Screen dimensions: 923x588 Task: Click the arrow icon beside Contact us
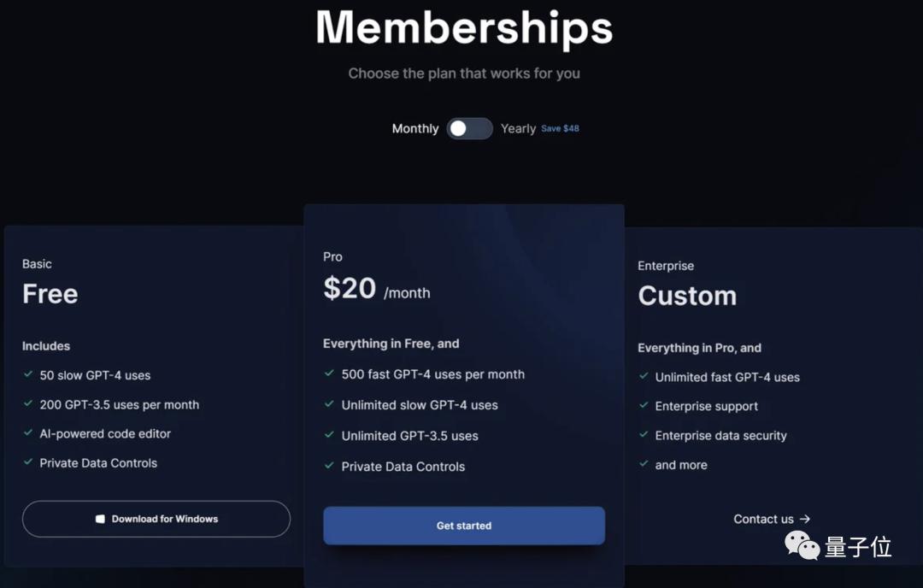coord(805,519)
